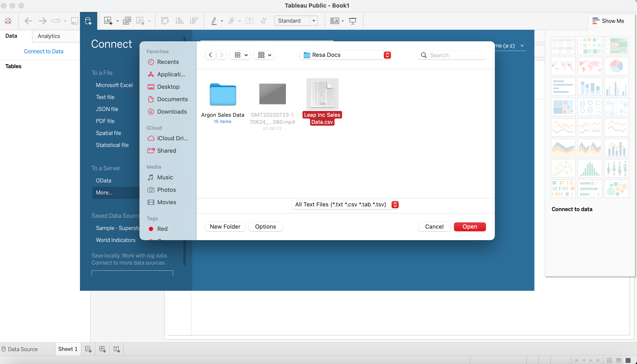The height and width of the screenshot is (364, 637).
Task: Click the Presentation Mode icon
Action: (x=353, y=21)
